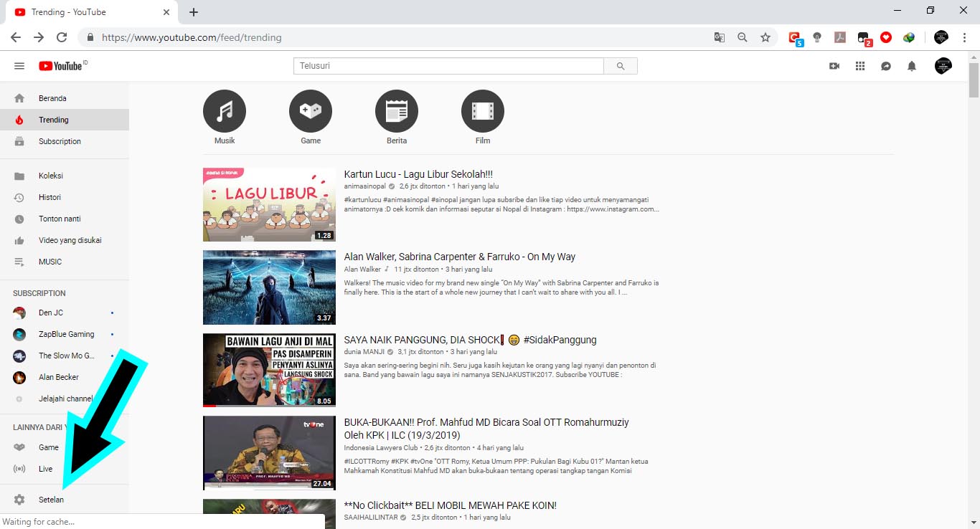Open the notifications bell
This screenshot has height=529, width=980.
click(912, 66)
